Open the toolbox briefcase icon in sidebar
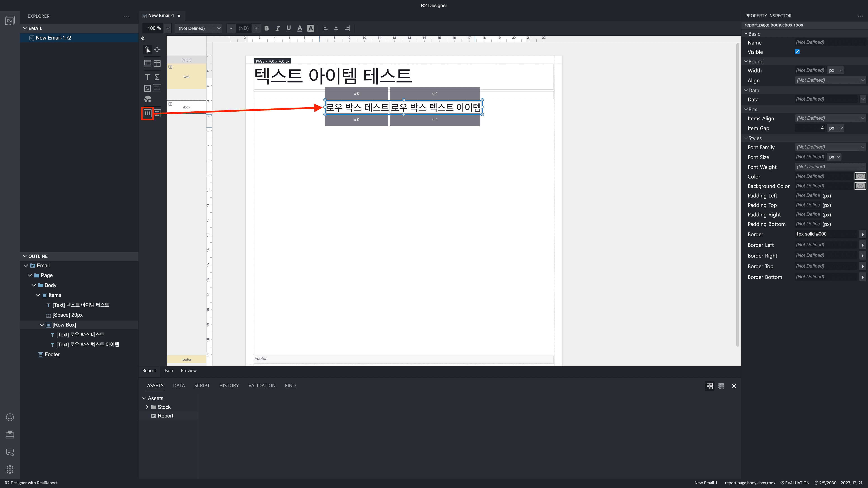868x488 pixels. click(10, 435)
